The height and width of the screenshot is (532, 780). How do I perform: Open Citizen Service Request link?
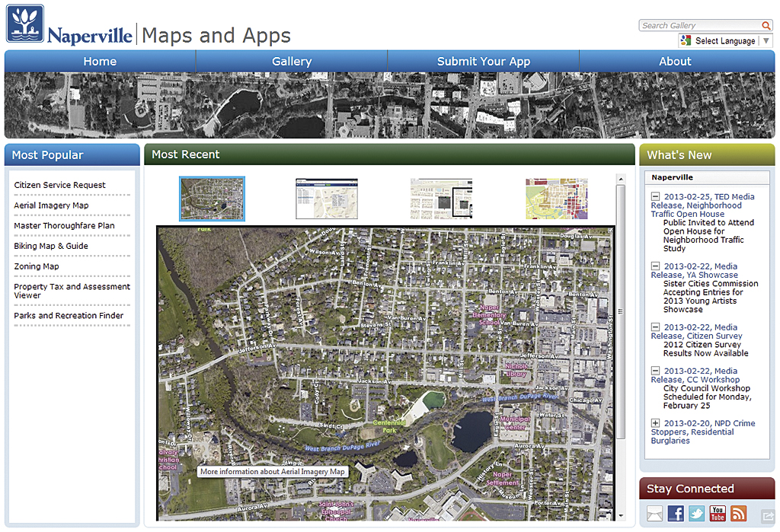click(x=59, y=185)
